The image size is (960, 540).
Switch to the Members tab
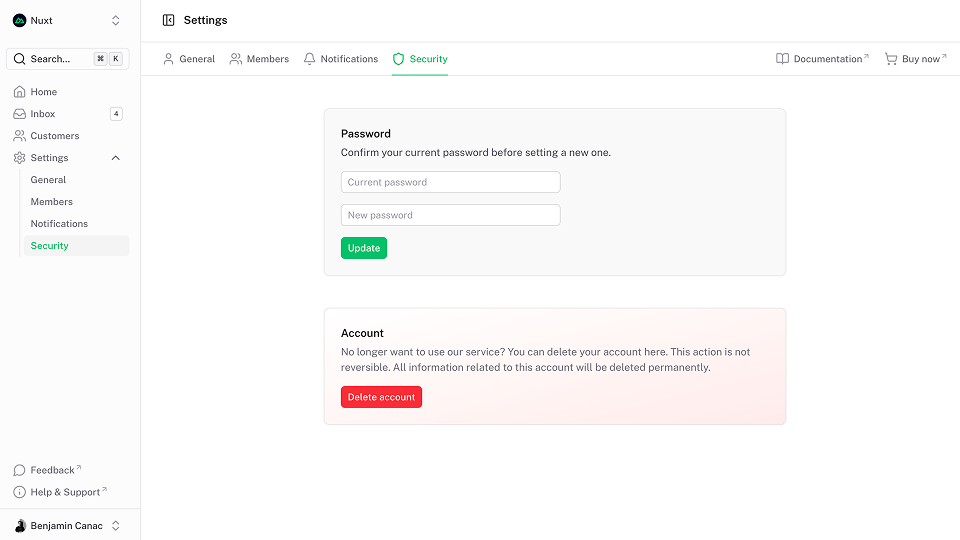pos(259,59)
